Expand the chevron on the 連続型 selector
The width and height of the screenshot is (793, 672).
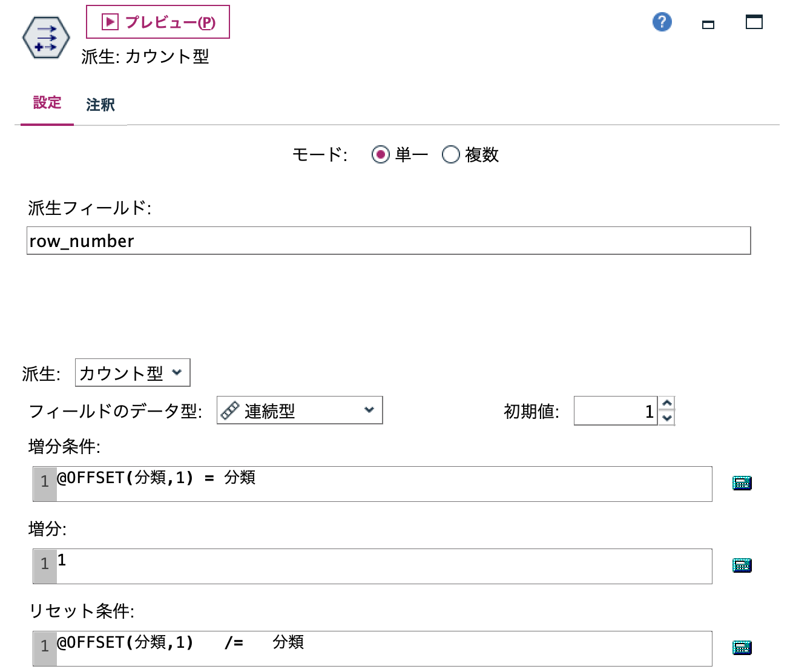(369, 410)
